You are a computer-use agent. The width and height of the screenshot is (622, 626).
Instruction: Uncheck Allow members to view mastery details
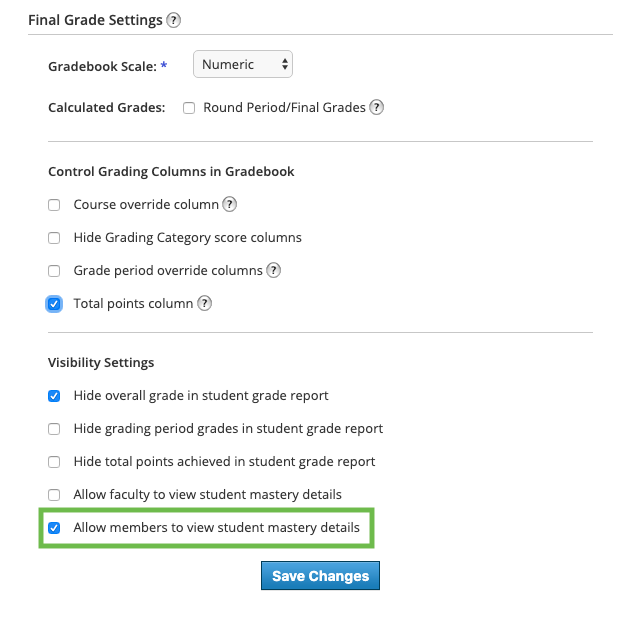coord(54,527)
